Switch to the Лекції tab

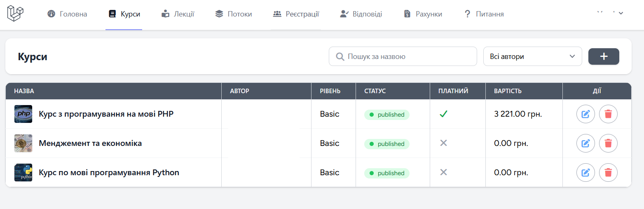pyautogui.click(x=178, y=14)
